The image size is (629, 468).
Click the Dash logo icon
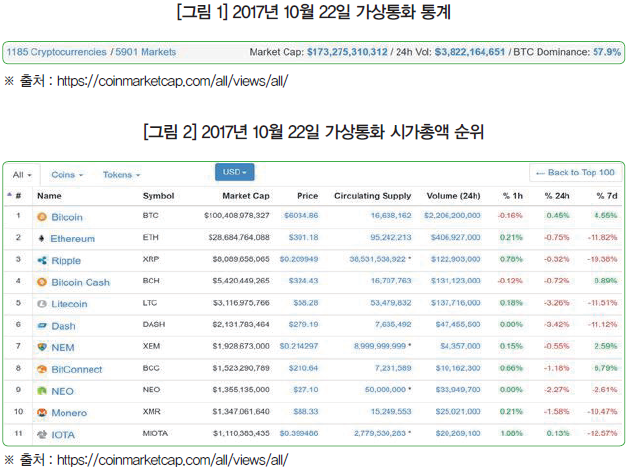(x=42, y=326)
